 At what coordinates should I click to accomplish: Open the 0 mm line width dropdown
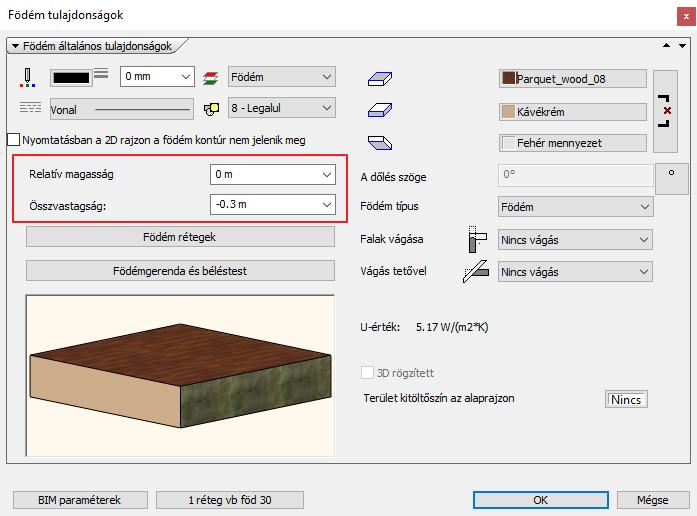pyautogui.click(x=157, y=76)
